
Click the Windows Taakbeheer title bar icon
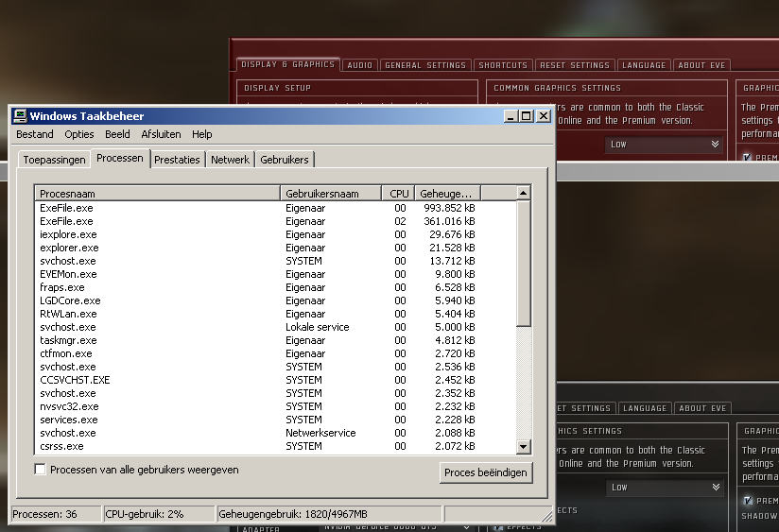point(20,115)
